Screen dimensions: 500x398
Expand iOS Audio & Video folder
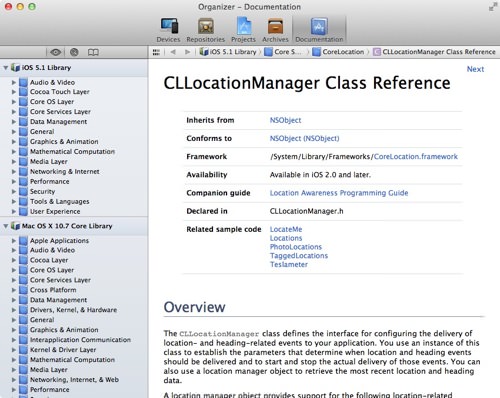[14, 82]
